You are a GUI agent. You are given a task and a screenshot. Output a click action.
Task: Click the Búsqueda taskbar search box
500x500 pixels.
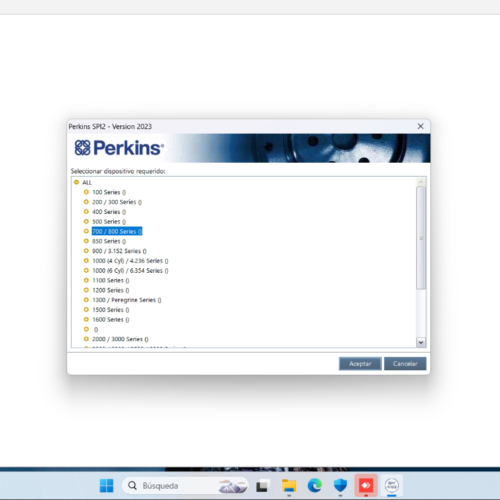click(185, 486)
